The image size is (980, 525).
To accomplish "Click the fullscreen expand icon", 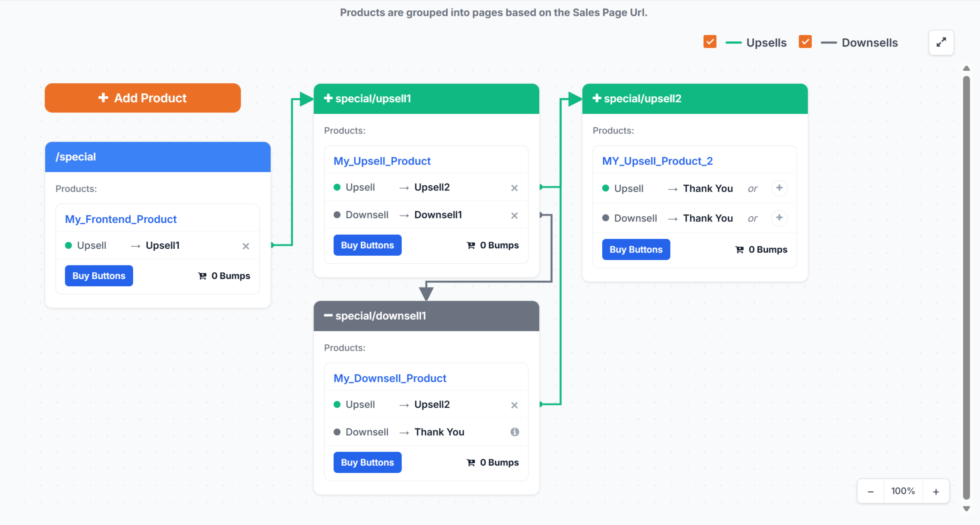I will click(941, 42).
